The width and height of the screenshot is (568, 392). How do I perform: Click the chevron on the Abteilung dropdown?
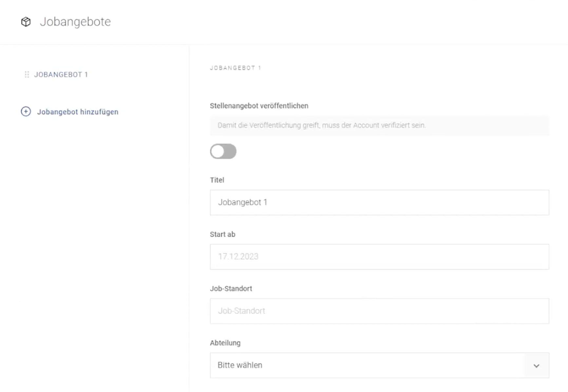point(536,365)
